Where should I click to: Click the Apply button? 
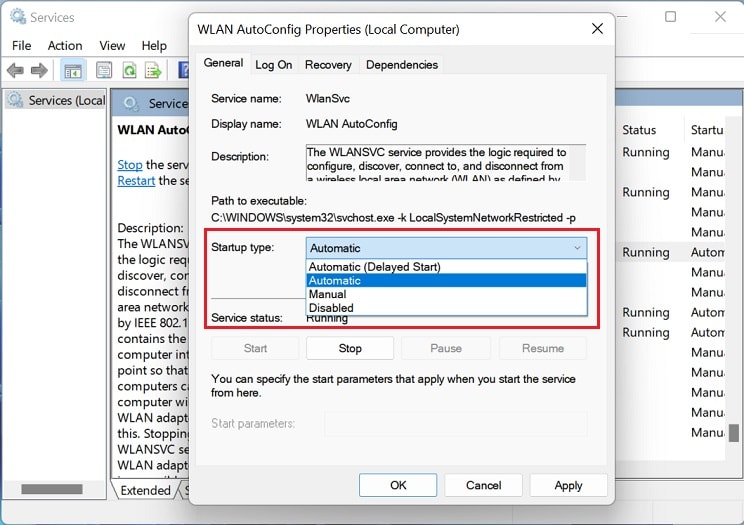pyautogui.click(x=568, y=485)
